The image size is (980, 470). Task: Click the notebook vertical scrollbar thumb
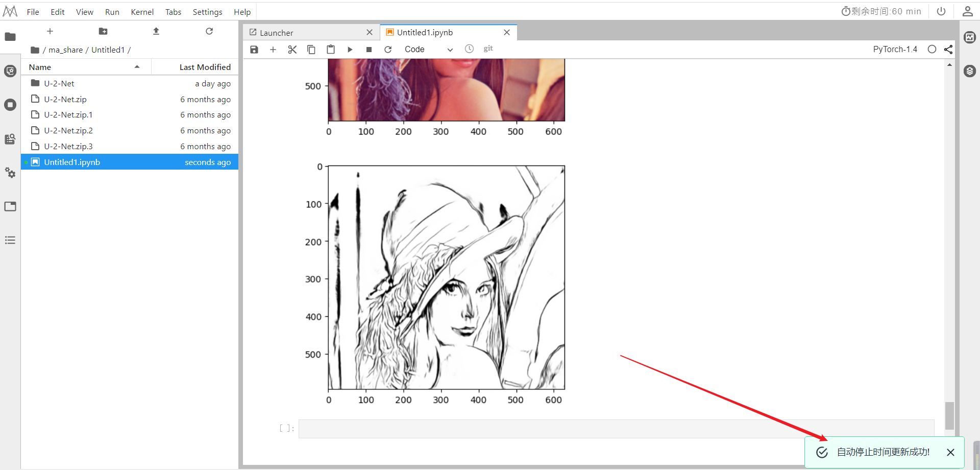click(x=949, y=416)
